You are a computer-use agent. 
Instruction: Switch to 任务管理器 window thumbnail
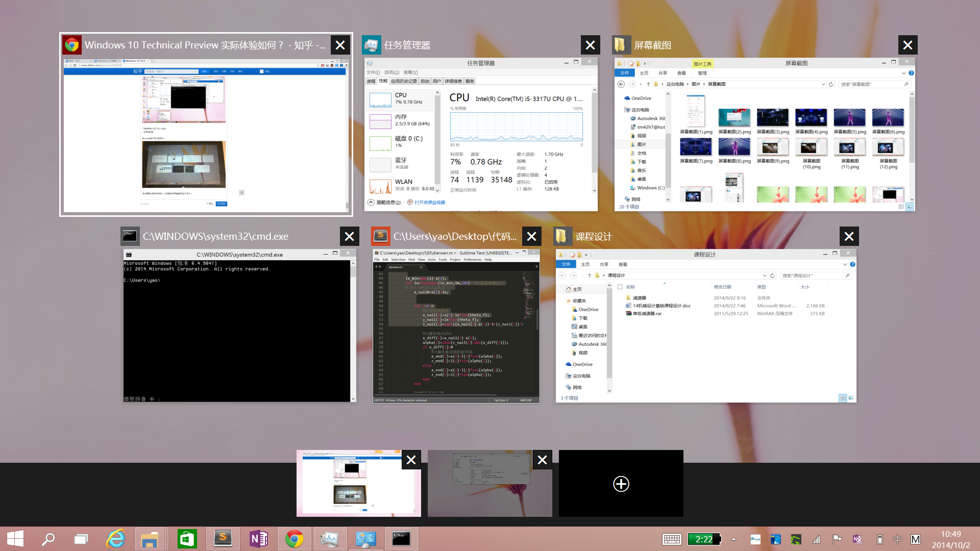(481, 135)
